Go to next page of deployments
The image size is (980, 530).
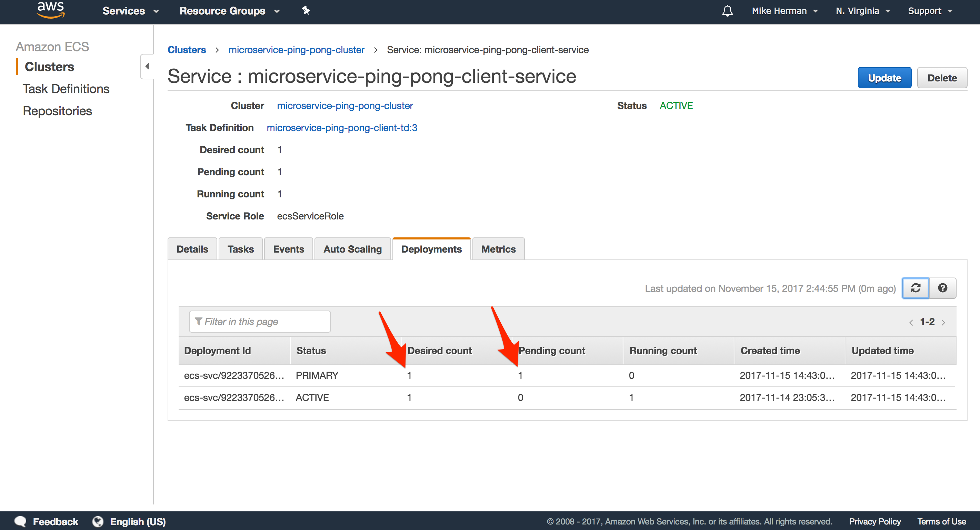click(943, 323)
